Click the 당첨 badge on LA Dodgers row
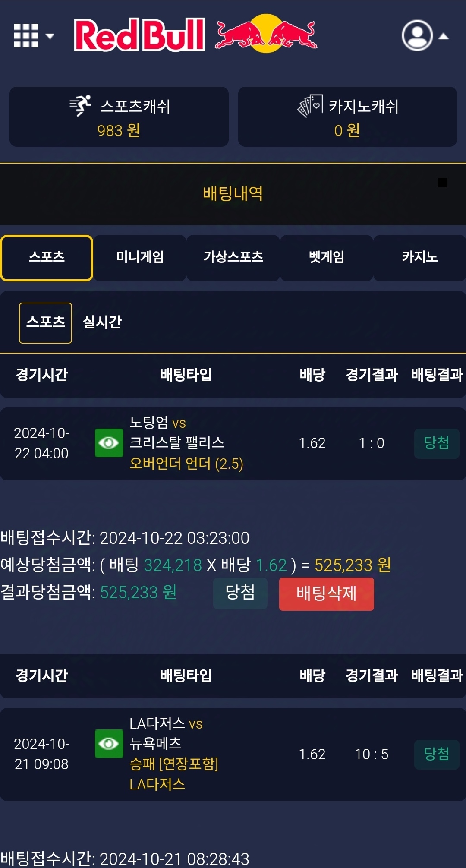Screen dimensions: 466x868 pyautogui.click(x=436, y=754)
